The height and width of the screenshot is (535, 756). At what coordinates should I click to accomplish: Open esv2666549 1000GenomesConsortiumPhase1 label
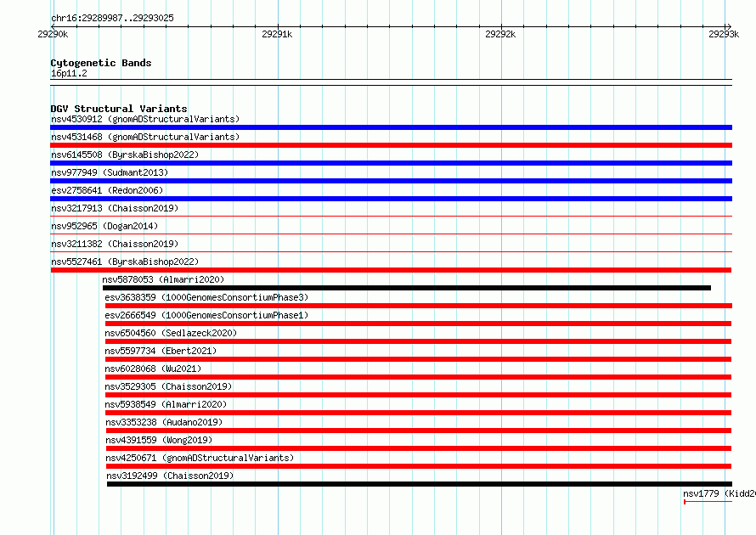pos(206,315)
